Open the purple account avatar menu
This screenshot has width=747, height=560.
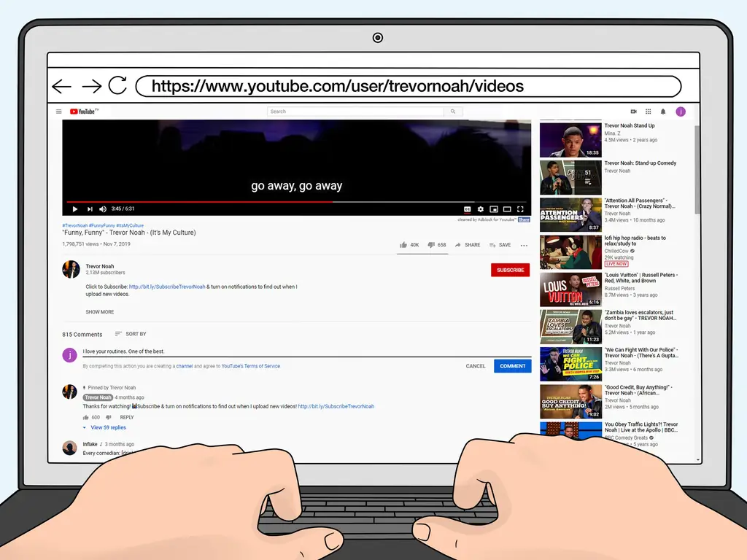681,112
